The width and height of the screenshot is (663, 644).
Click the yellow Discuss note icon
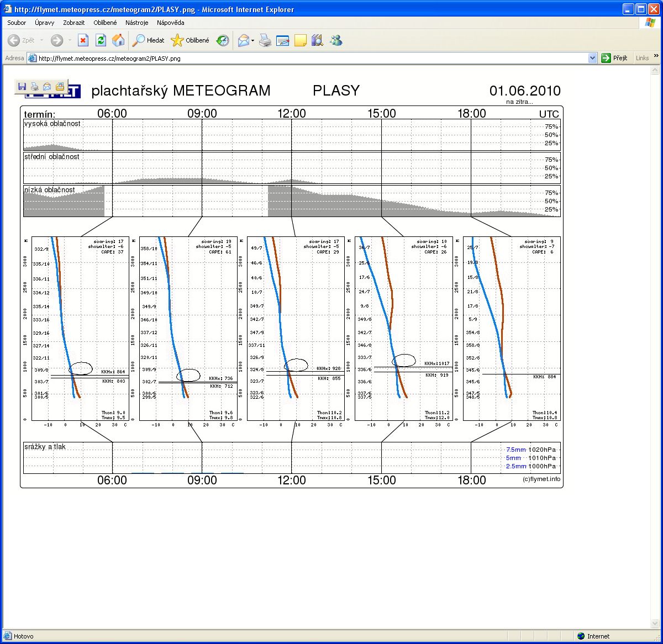click(300, 40)
